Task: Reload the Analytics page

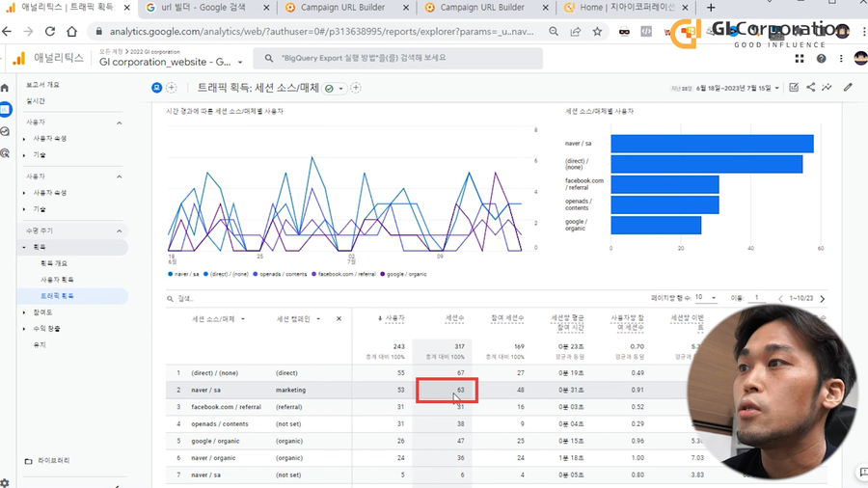Action: pyautogui.click(x=50, y=32)
